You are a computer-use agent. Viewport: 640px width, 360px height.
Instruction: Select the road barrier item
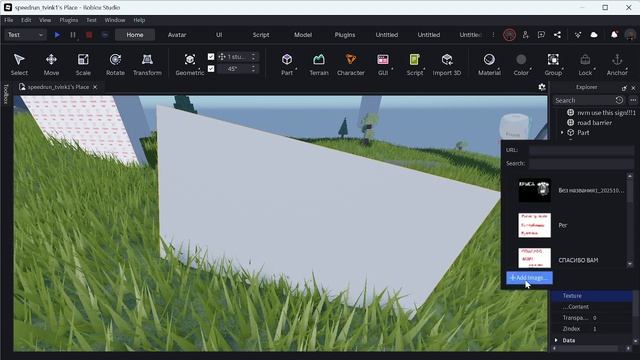594,122
